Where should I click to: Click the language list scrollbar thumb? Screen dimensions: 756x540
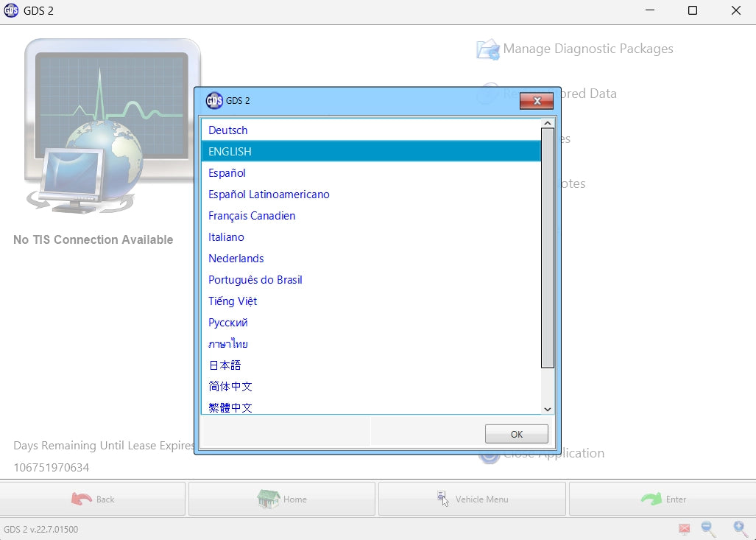pyautogui.click(x=547, y=248)
